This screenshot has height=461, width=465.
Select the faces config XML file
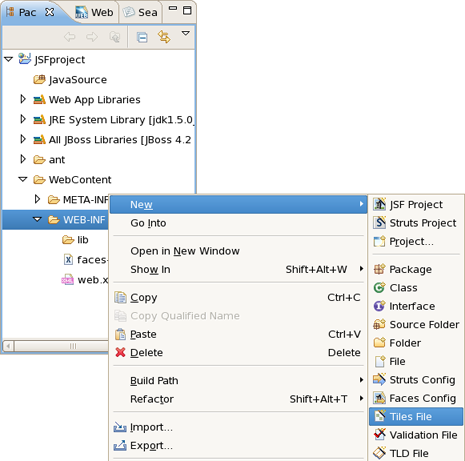(x=85, y=260)
